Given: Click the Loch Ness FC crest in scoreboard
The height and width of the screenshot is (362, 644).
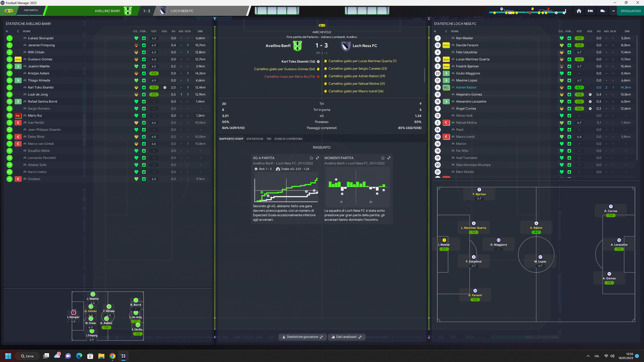Looking at the screenshot, I should click(346, 46).
